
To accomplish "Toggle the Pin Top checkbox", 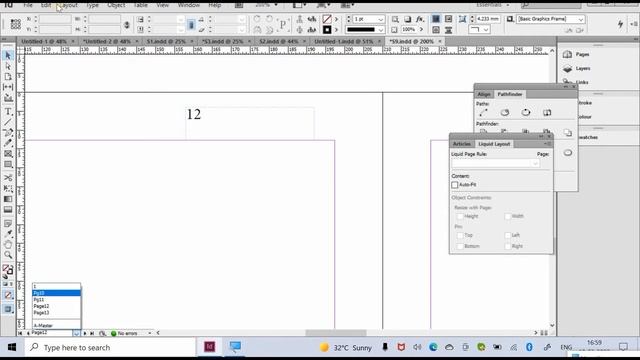I will [460, 236].
